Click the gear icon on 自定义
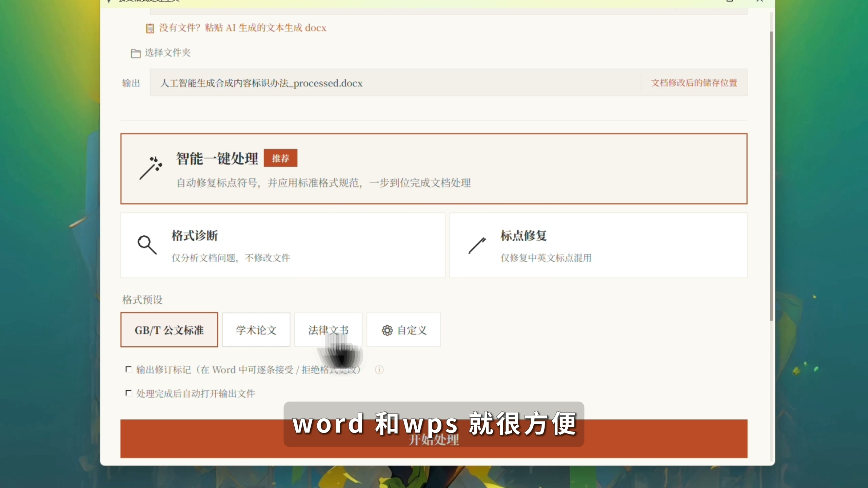The image size is (868, 488). coord(387,330)
